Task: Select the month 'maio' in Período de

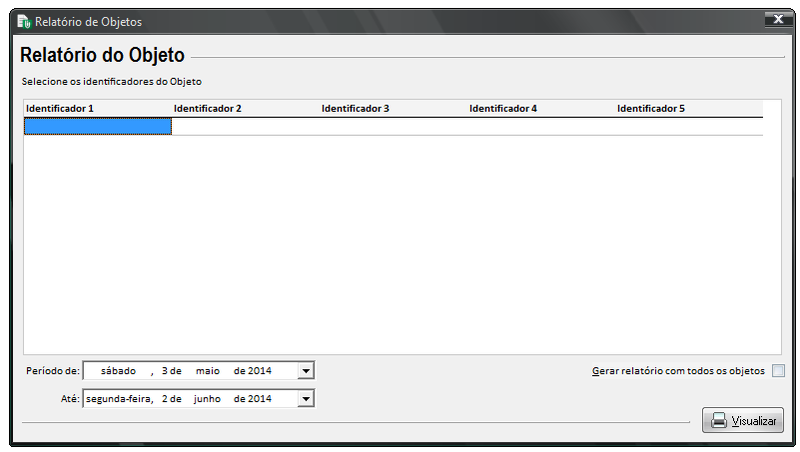Action: click(207, 371)
